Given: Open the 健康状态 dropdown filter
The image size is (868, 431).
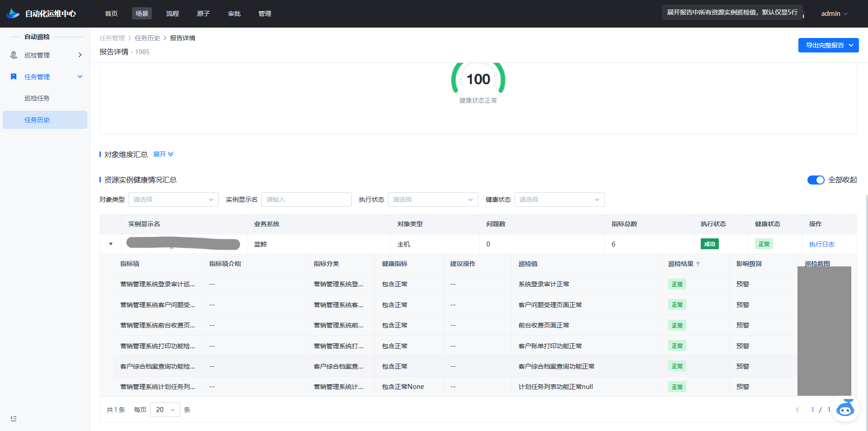Looking at the screenshot, I should pyautogui.click(x=559, y=199).
